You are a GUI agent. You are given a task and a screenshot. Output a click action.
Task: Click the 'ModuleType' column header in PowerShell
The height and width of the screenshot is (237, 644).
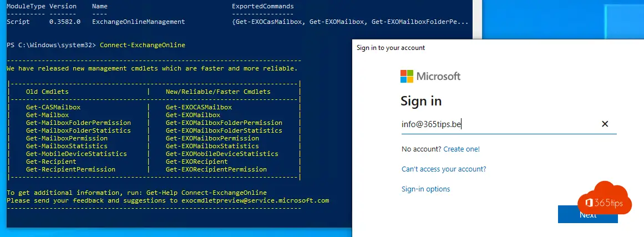coord(26,6)
